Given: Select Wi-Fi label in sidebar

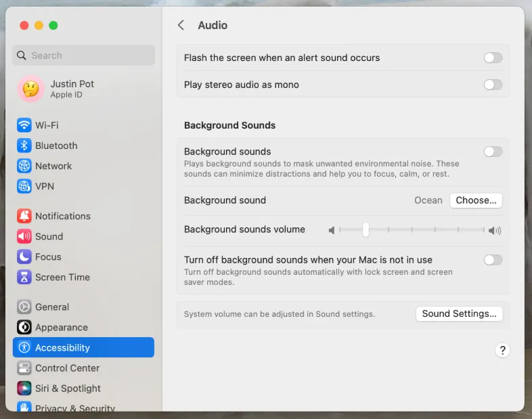Looking at the screenshot, I should point(47,125).
